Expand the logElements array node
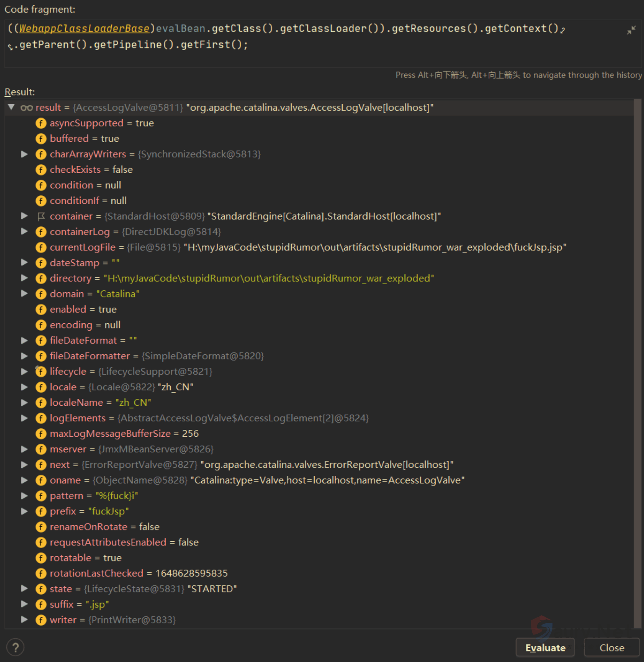The height and width of the screenshot is (662, 644). pyautogui.click(x=24, y=418)
